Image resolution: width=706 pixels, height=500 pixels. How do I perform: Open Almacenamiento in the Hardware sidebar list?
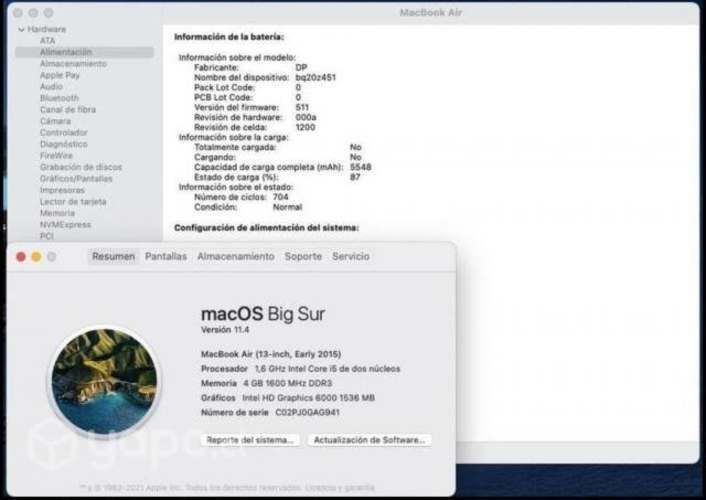click(73, 64)
